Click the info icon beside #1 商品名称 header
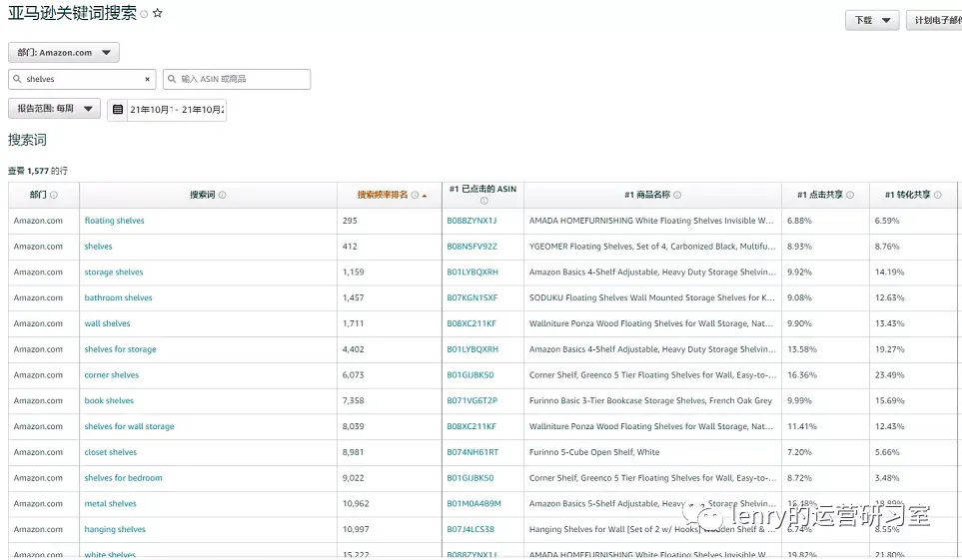The image size is (962, 560). (677, 195)
